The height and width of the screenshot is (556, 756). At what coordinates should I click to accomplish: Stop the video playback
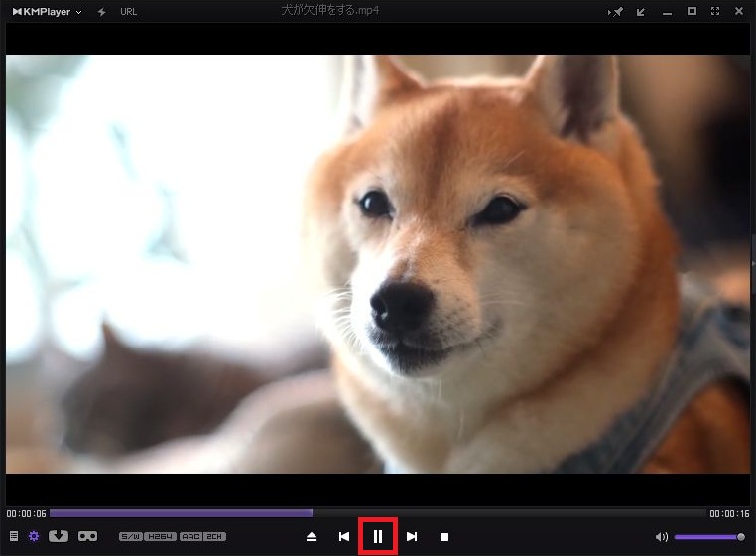click(444, 537)
